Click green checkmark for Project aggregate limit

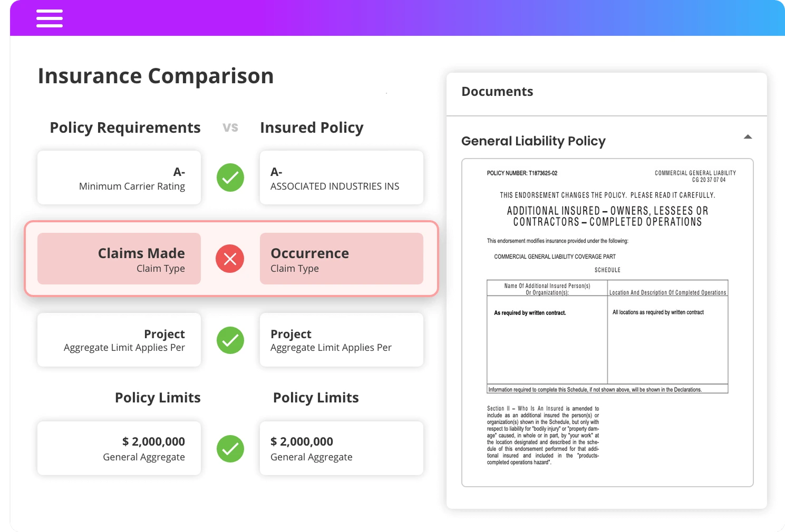point(230,340)
